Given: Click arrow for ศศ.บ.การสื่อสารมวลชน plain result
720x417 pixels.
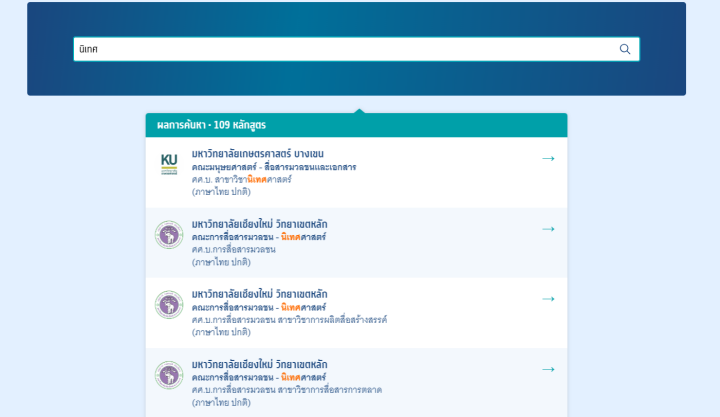Looking at the screenshot, I should (548, 229).
